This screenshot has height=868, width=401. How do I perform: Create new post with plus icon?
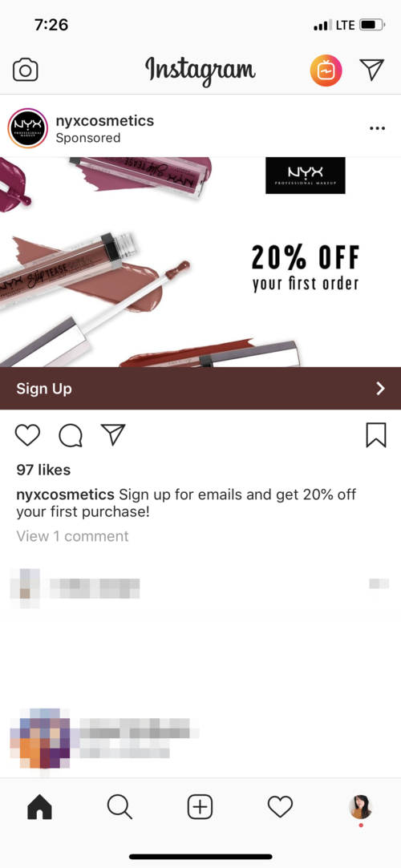tap(200, 808)
